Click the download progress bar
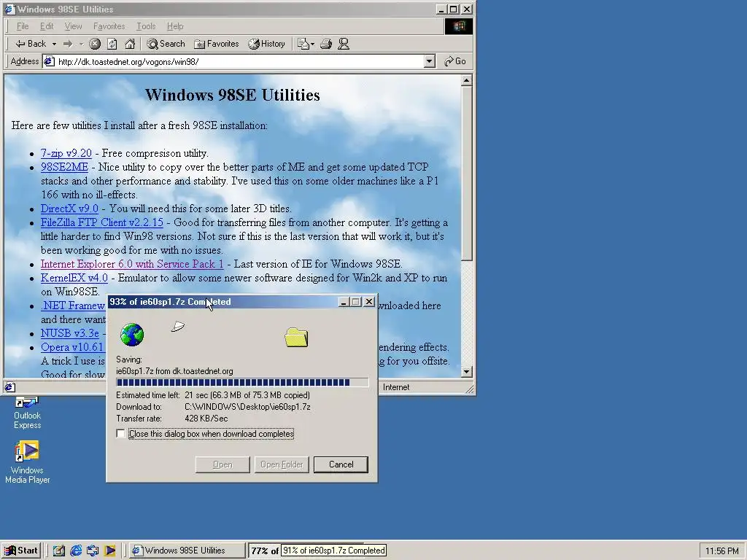 tap(242, 382)
